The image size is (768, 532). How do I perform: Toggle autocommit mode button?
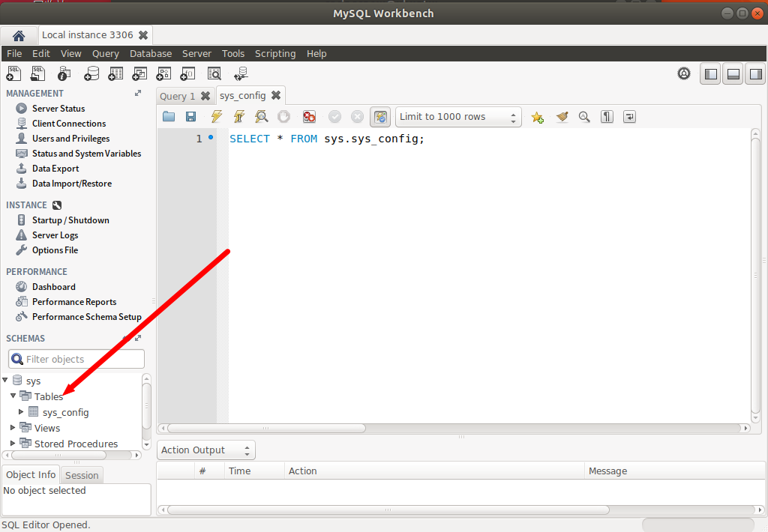380,116
